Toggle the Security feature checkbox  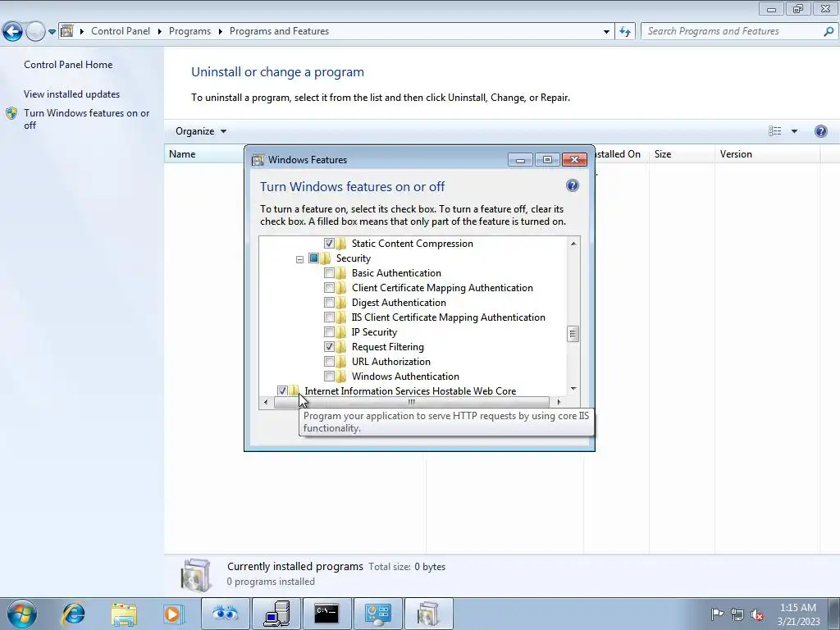pyautogui.click(x=313, y=258)
